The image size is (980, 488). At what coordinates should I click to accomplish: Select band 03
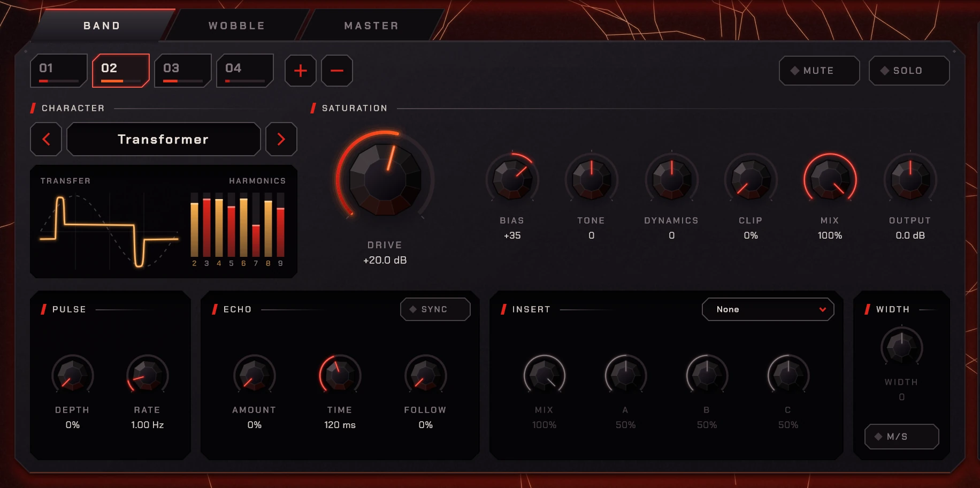pyautogui.click(x=183, y=71)
